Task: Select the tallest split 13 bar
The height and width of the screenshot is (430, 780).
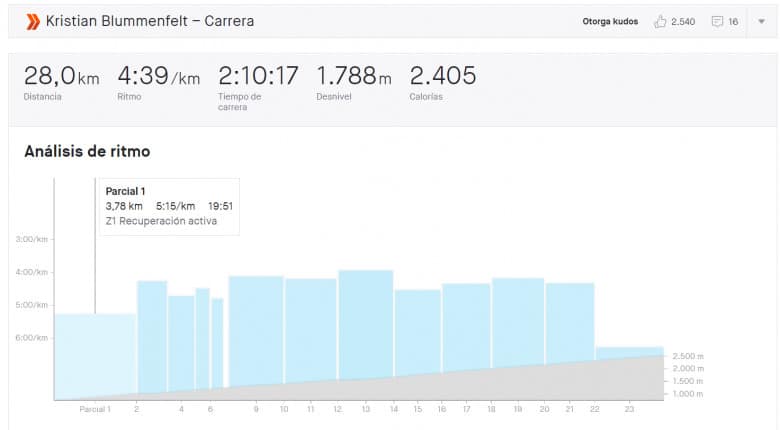Action: [366, 324]
